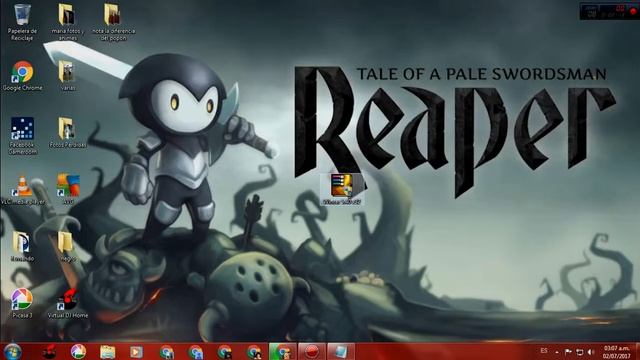Open the 'maria fotos y animes' folder
Image resolution: width=640 pixels, height=360 pixels.
click(67, 21)
